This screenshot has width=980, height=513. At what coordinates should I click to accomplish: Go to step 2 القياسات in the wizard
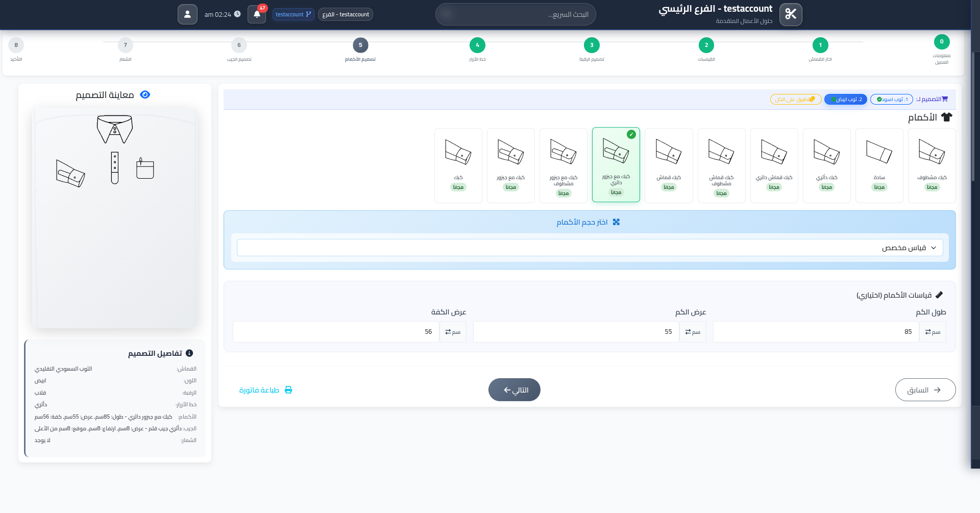coord(706,45)
